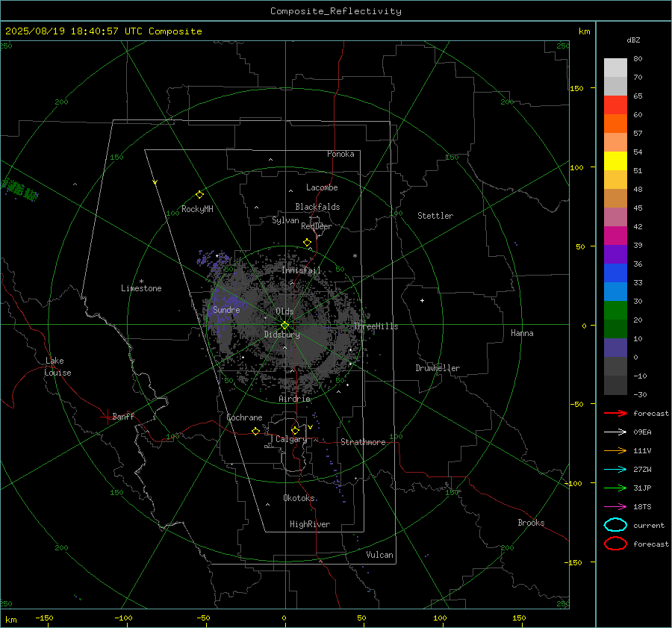Screen dimensions: 672x628
Task: Click the cyan 'current' ellipse icon
Action: point(615,525)
